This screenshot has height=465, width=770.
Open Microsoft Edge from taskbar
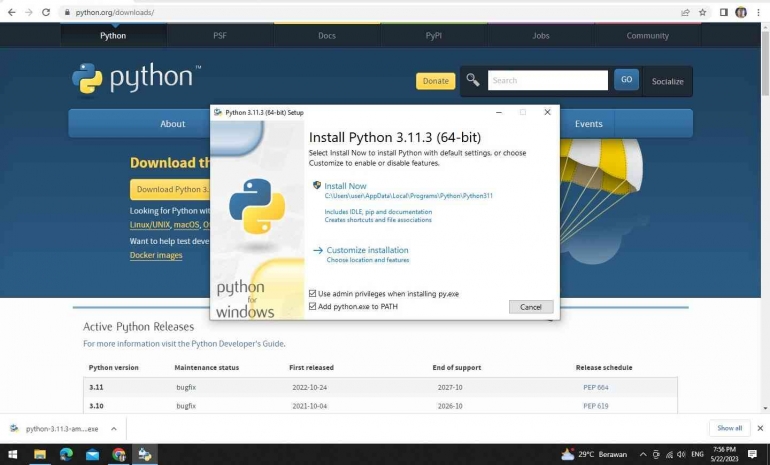click(66, 454)
